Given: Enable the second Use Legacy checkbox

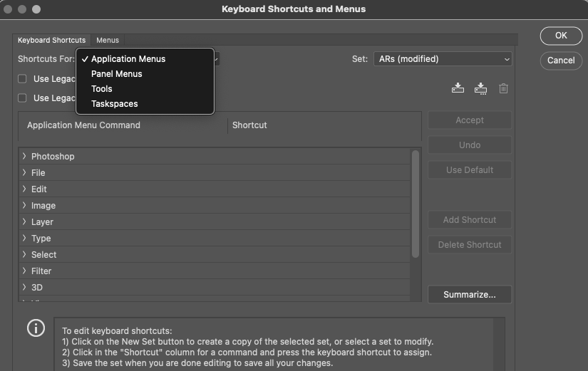Looking at the screenshot, I should pyautogui.click(x=23, y=98).
